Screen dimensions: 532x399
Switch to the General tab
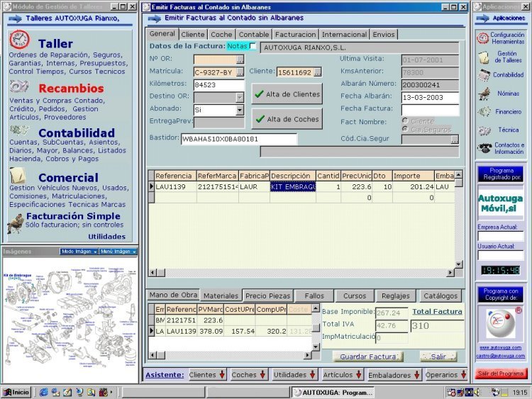point(162,33)
